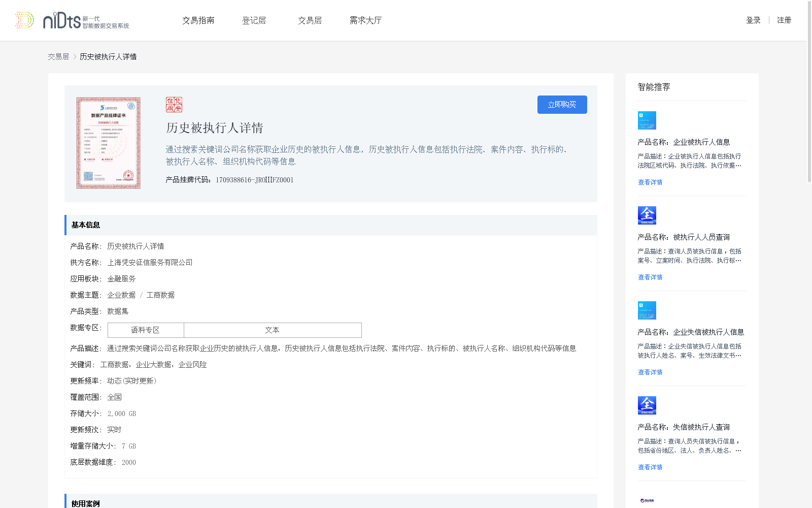Click the 历史被执行人详情 main title
The height and width of the screenshot is (508, 812).
[215, 128]
